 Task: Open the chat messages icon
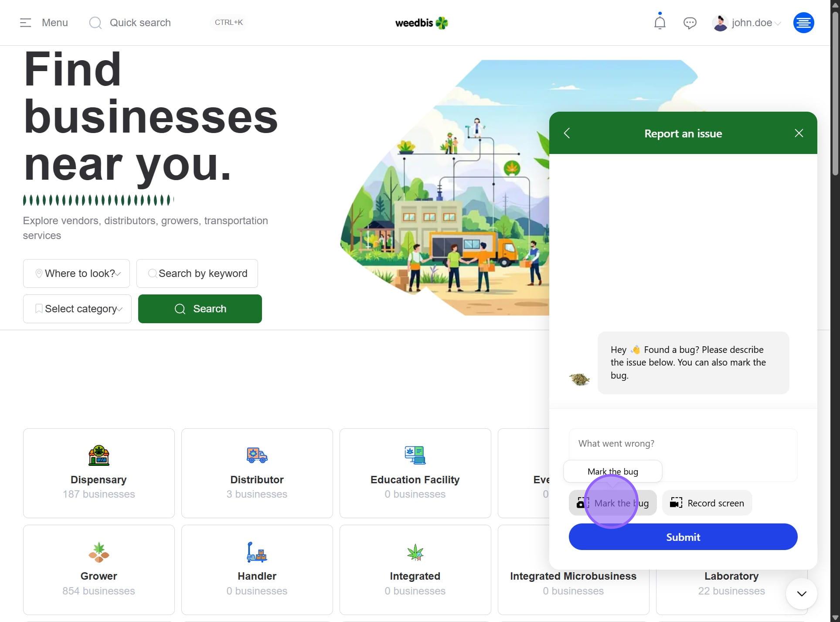point(690,23)
